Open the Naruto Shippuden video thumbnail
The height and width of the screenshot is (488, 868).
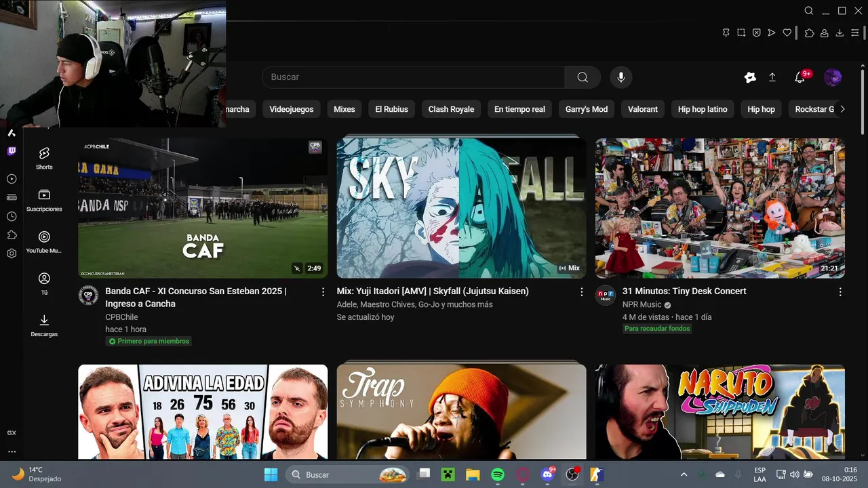720,412
